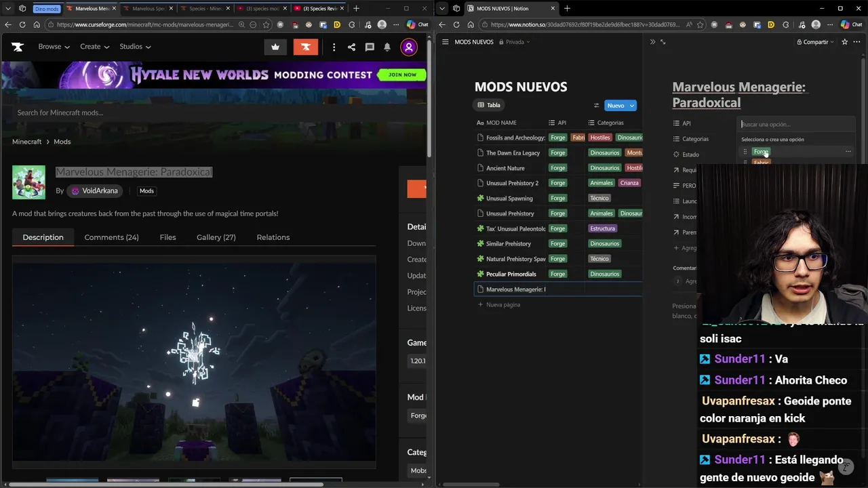Click the Copilot Chat button in left browser
Viewport: 868px width, 488px height.
point(418,24)
